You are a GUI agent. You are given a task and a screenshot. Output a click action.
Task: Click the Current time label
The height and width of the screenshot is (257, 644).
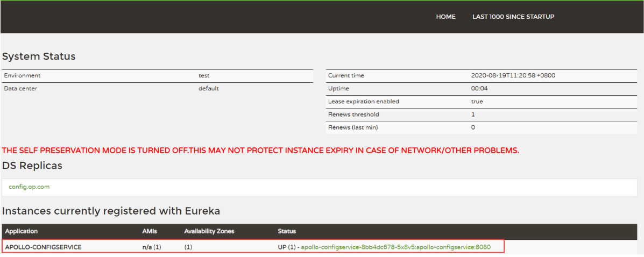click(x=346, y=75)
